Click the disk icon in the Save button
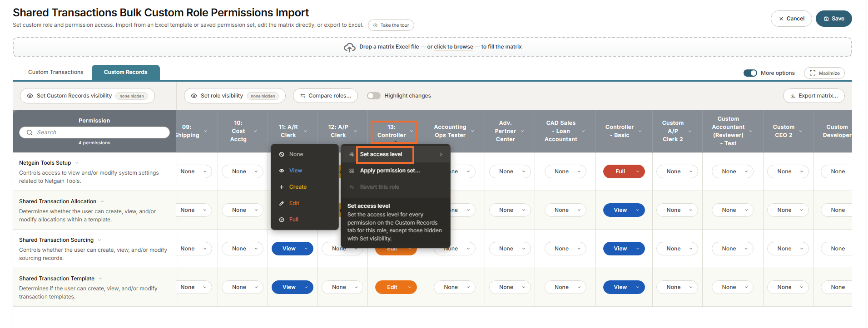The width and height of the screenshot is (868, 328). point(826,19)
